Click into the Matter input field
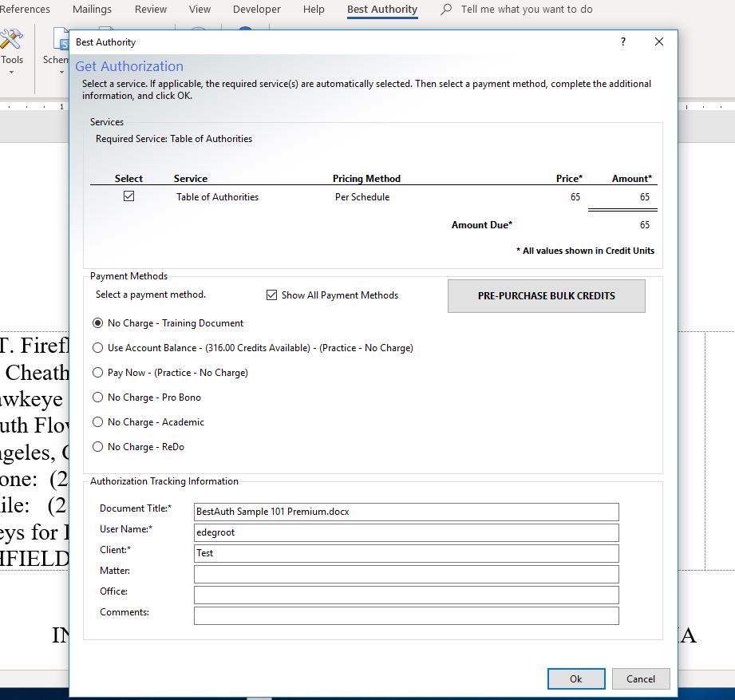The height and width of the screenshot is (700, 735). pos(406,574)
